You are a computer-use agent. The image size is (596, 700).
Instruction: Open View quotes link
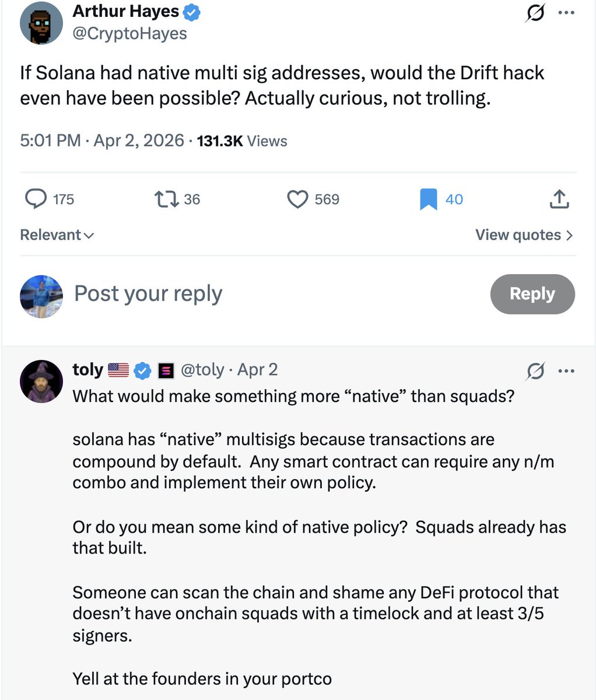524,235
